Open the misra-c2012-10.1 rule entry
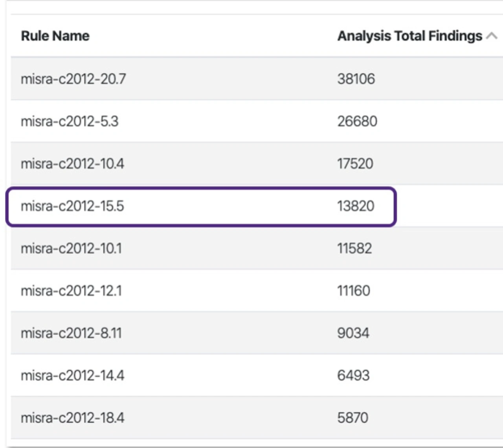 tap(71, 249)
